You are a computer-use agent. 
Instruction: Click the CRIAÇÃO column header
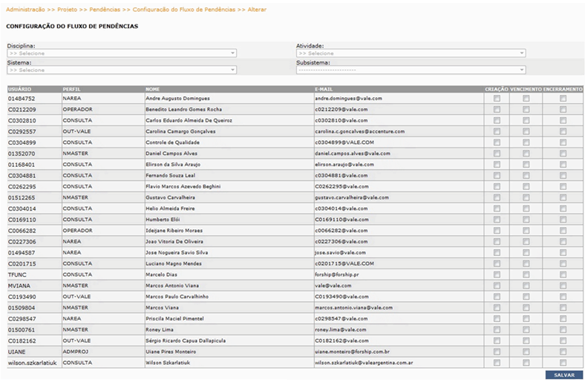[497, 89]
